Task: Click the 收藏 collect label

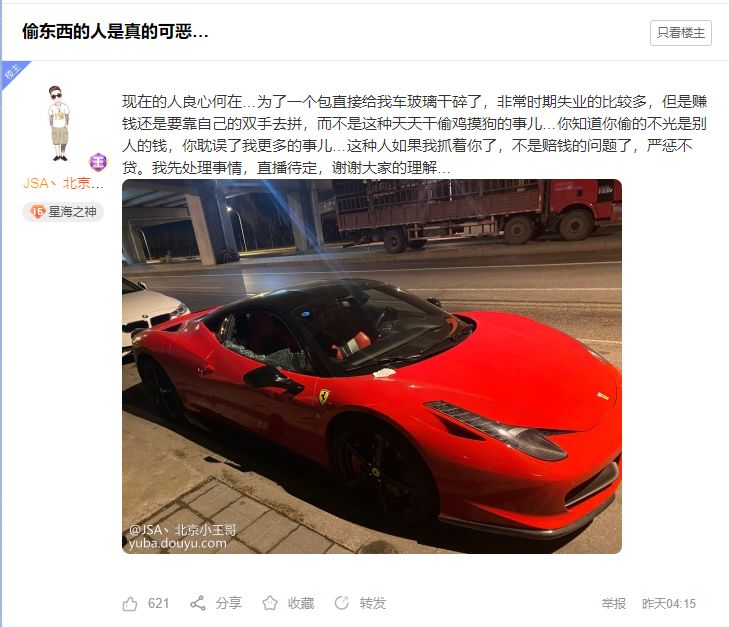Action: click(301, 603)
